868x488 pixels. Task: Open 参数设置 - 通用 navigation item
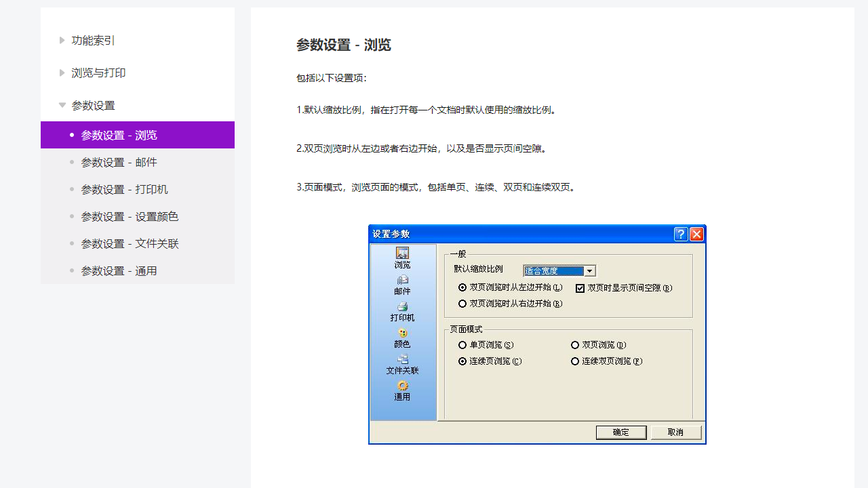pyautogui.click(x=119, y=270)
